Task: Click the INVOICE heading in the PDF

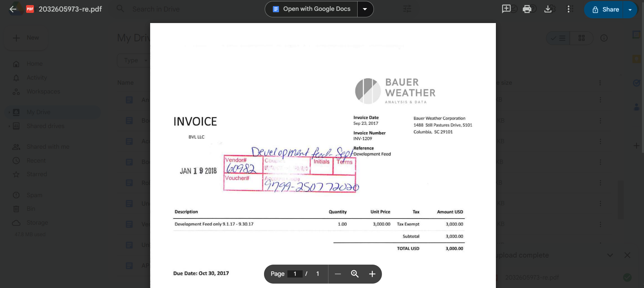Action: click(x=195, y=122)
